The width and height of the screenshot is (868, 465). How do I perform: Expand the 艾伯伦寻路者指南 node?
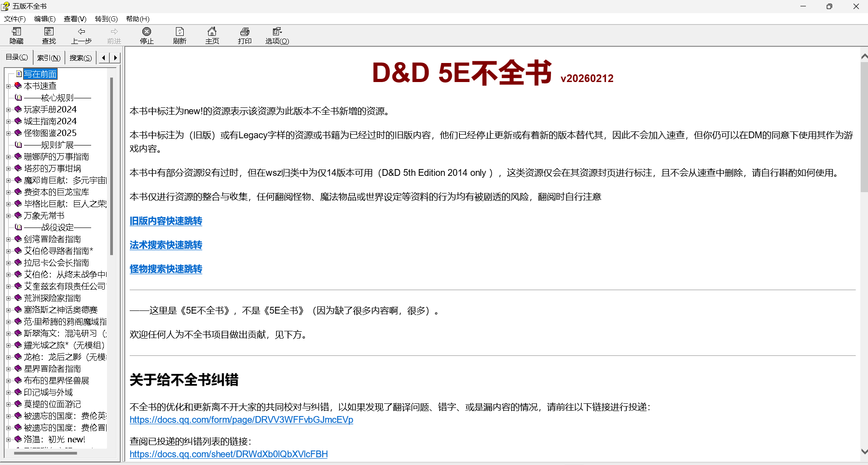8,251
